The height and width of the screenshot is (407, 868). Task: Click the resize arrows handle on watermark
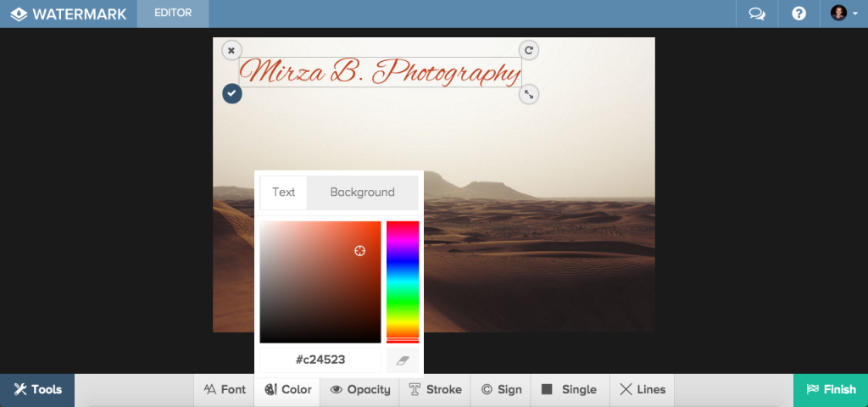[x=529, y=95]
